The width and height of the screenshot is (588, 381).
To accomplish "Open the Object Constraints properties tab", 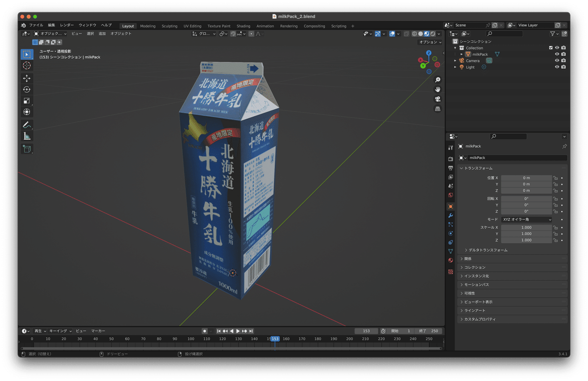I will pos(451,242).
